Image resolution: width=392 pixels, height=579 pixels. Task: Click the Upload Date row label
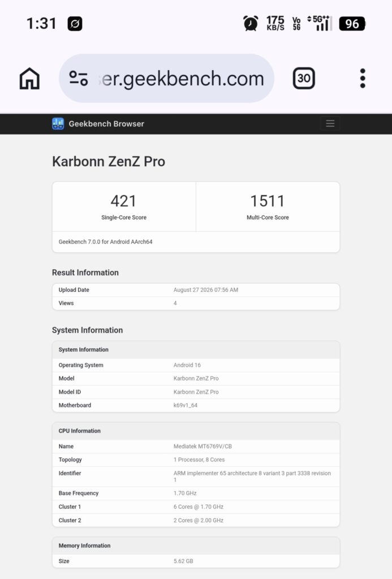[x=74, y=290]
